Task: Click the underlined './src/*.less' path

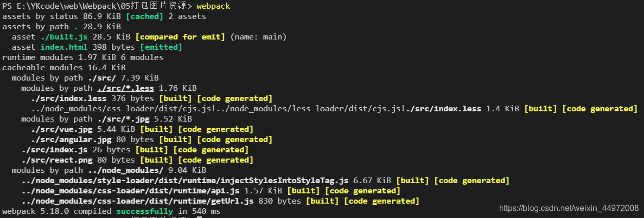Action: click(126, 88)
